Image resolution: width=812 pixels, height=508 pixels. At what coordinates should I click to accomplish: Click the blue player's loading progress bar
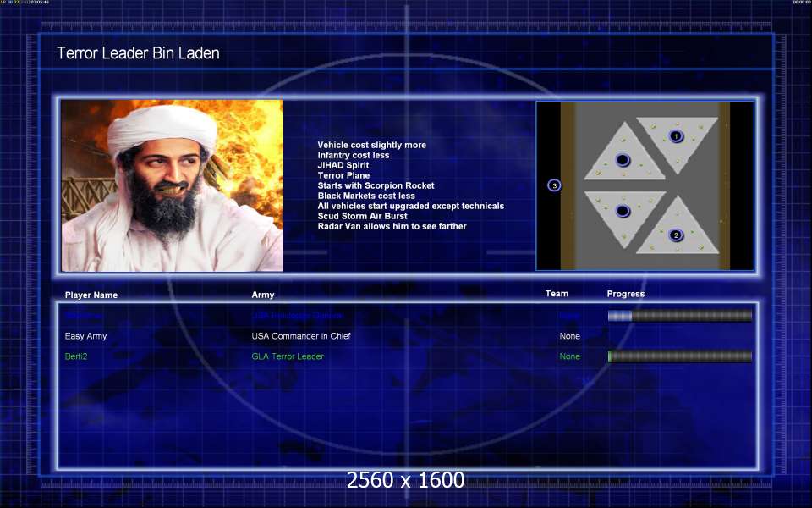[x=680, y=315]
